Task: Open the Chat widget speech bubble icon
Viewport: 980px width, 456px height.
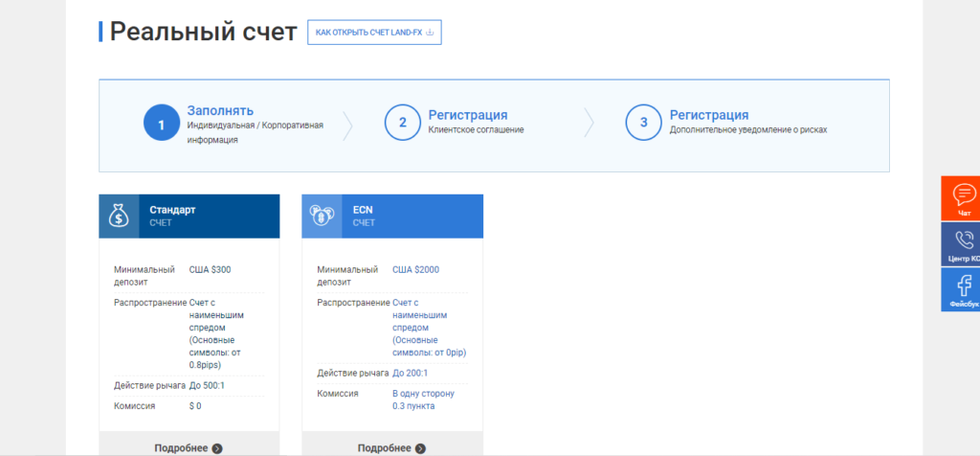Action: (x=965, y=194)
